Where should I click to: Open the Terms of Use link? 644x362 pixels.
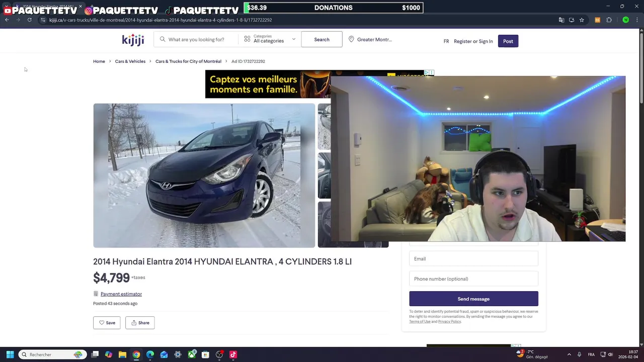(420, 322)
